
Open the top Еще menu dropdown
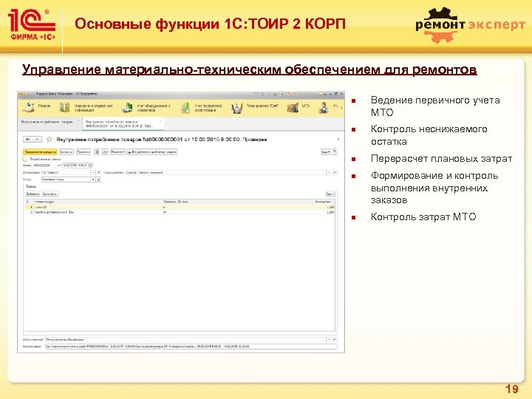click(x=326, y=152)
